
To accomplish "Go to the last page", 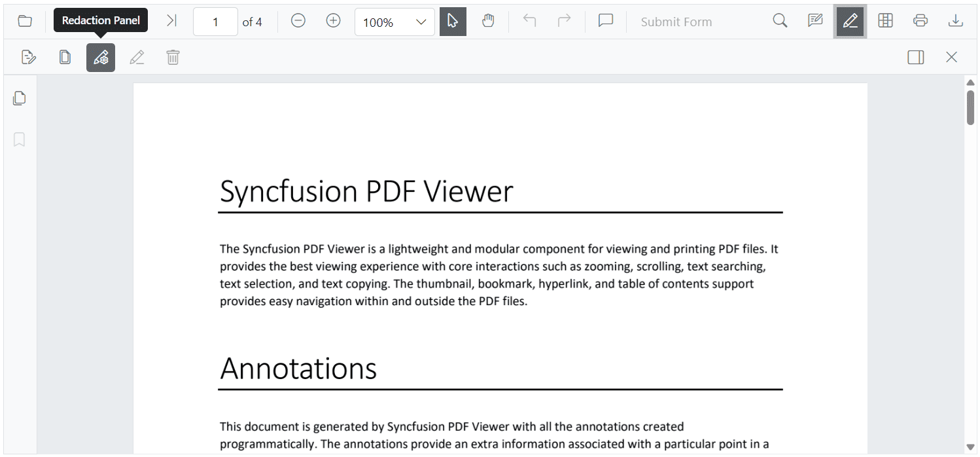I will point(171,21).
